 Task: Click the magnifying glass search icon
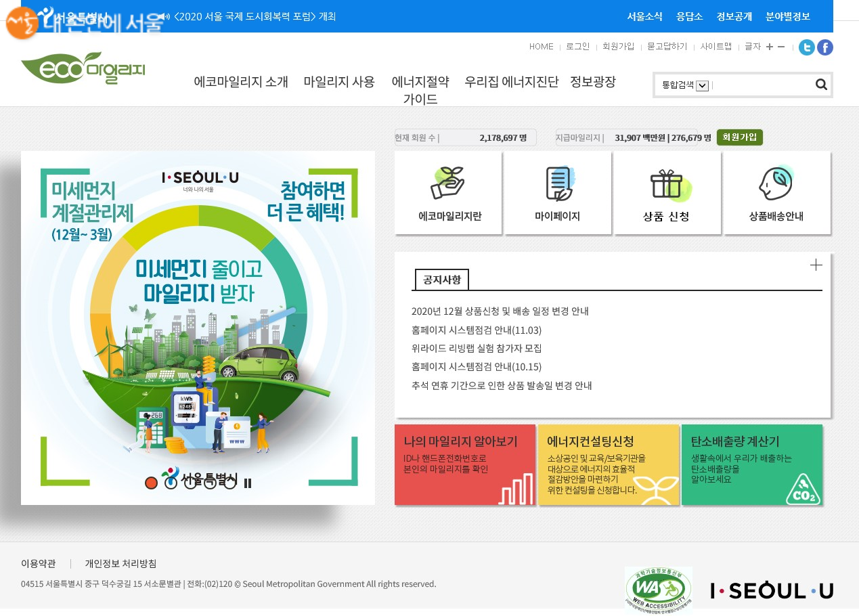pyautogui.click(x=821, y=85)
